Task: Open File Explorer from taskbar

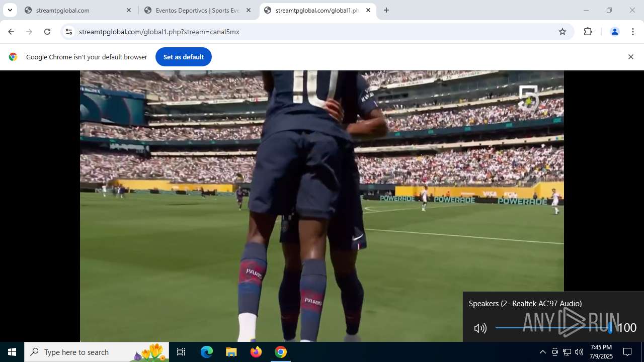Action: (x=231, y=352)
